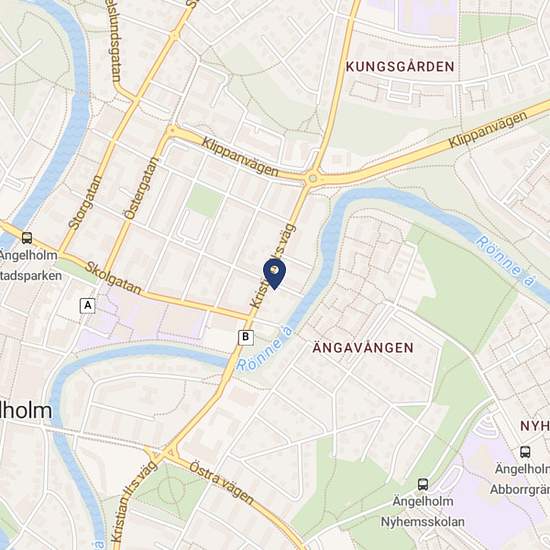550x550 pixels.
Task: Select the bus stop marker A
Action: click(88, 306)
